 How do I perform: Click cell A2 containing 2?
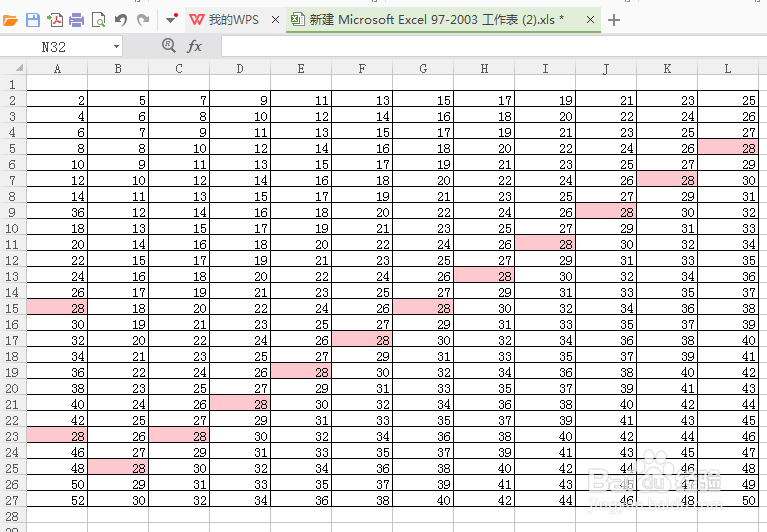[57, 100]
